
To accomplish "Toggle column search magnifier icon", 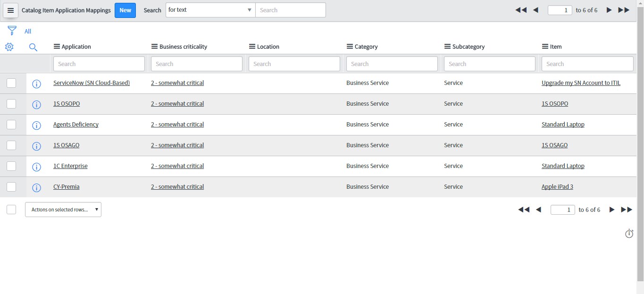I will click(33, 47).
